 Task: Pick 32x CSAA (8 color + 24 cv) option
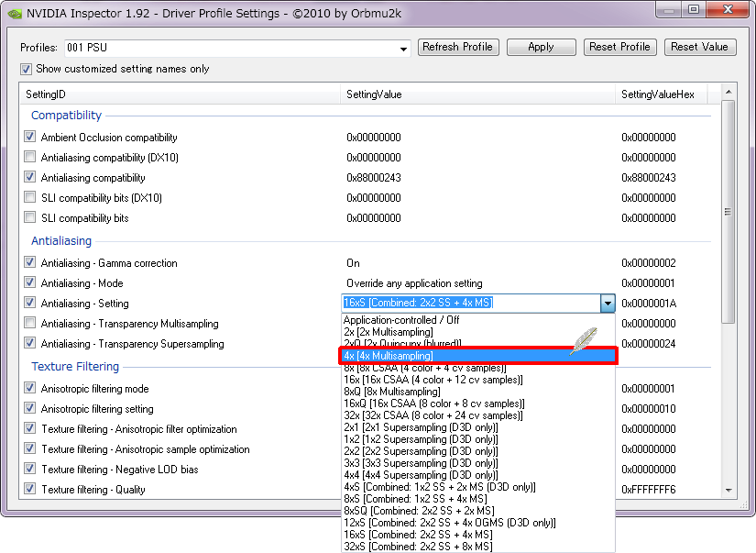477,415
